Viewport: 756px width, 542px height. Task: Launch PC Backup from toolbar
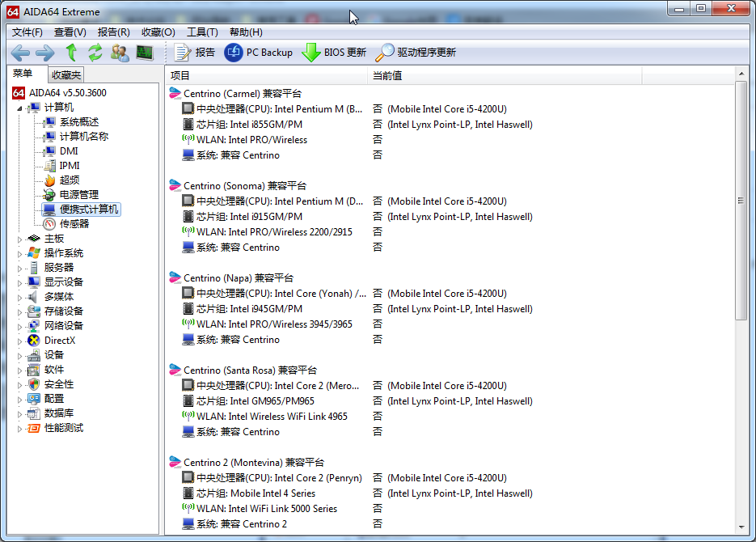coord(259,52)
